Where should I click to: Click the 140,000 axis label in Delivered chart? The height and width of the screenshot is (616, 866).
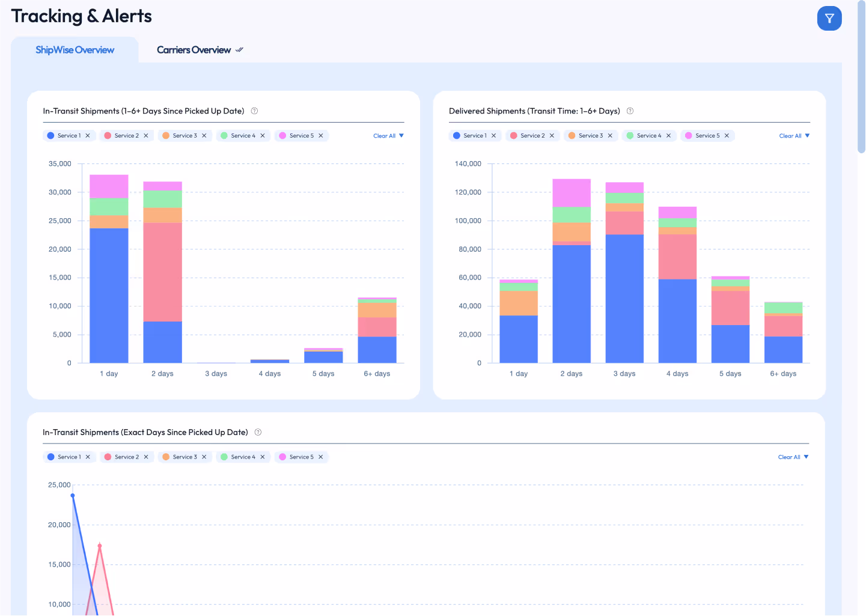coord(468,163)
